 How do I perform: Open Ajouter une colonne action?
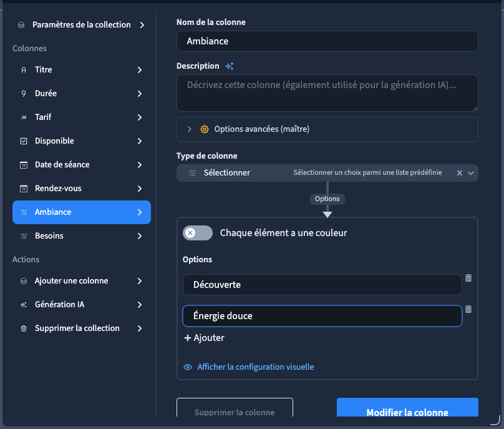click(x=82, y=281)
